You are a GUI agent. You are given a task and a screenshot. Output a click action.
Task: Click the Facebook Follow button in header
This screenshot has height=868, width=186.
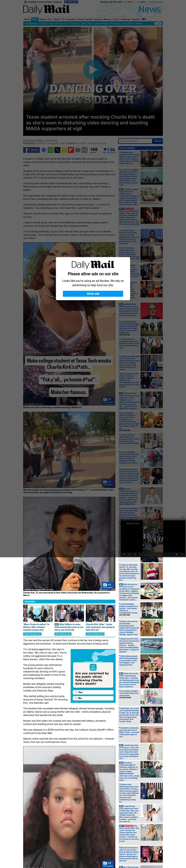71,2
